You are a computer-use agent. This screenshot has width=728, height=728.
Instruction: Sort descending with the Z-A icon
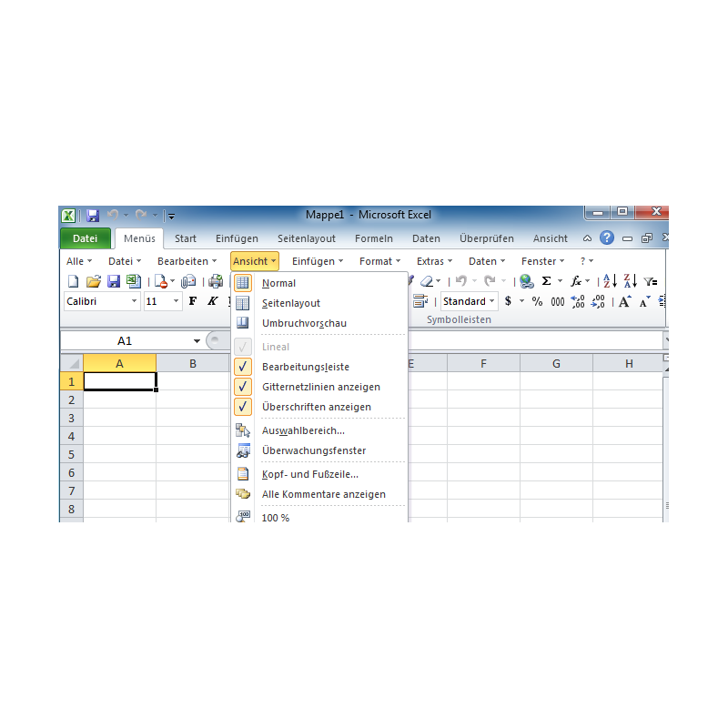[630, 282]
